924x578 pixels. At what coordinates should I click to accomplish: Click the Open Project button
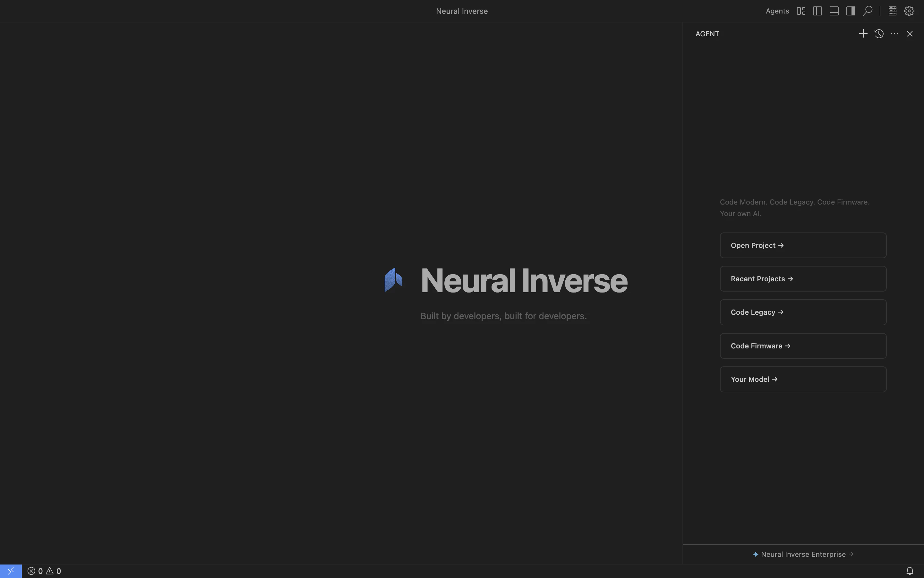803,245
